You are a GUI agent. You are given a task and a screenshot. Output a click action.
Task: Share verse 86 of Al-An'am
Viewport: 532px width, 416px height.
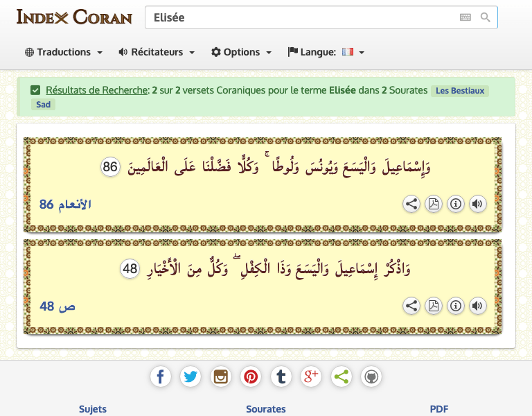(x=411, y=204)
